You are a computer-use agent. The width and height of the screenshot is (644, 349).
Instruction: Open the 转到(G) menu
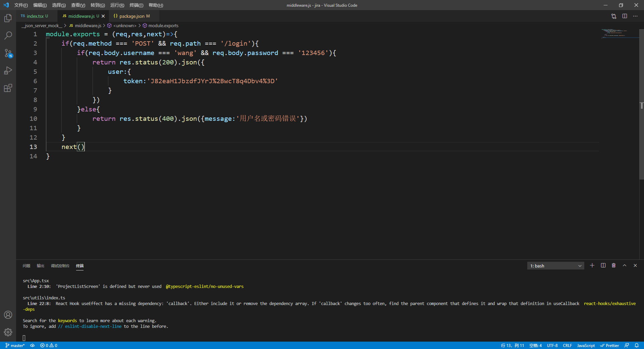pyautogui.click(x=98, y=5)
